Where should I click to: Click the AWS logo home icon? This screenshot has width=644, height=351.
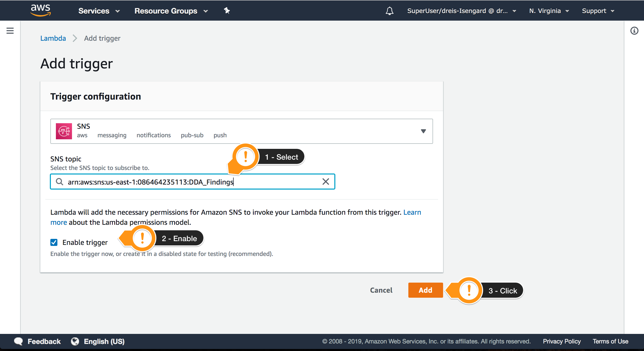[x=41, y=11]
